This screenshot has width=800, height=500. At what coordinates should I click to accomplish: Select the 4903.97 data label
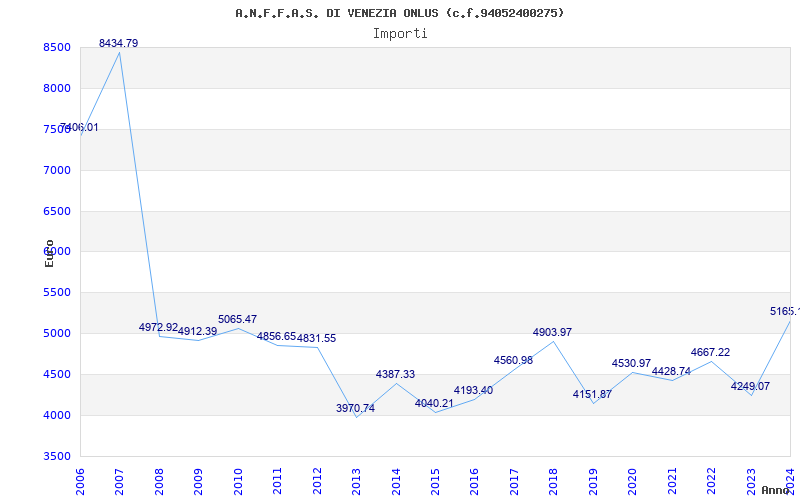(x=553, y=332)
